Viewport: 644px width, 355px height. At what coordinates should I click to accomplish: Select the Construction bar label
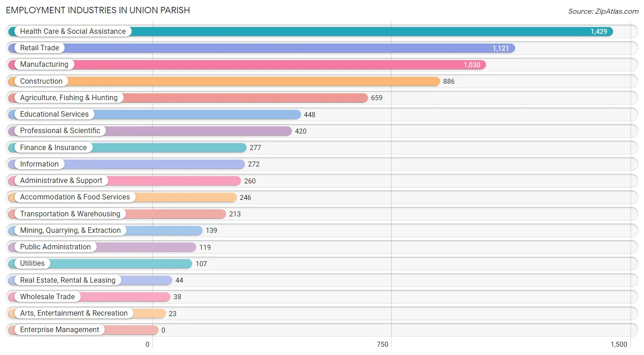41,81
